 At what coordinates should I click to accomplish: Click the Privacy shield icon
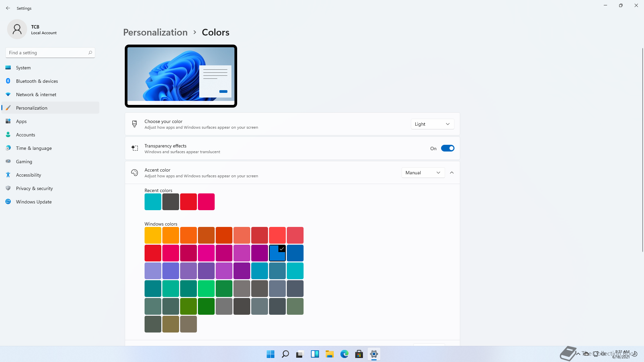pos(8,188)
